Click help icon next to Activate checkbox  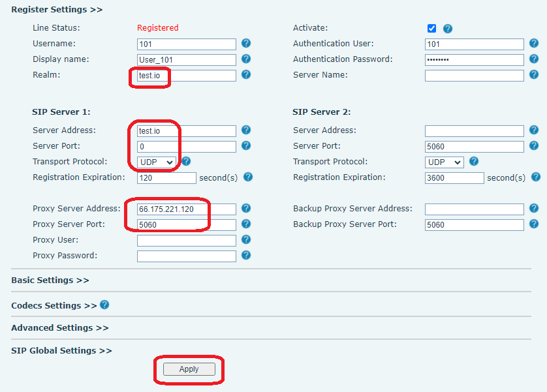click(x=448, y=29)
